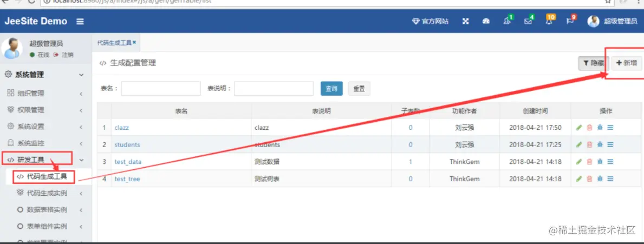Open the mail icon with badge 4
Viewport: 644px width, 244px height.
tap(529, 21)
